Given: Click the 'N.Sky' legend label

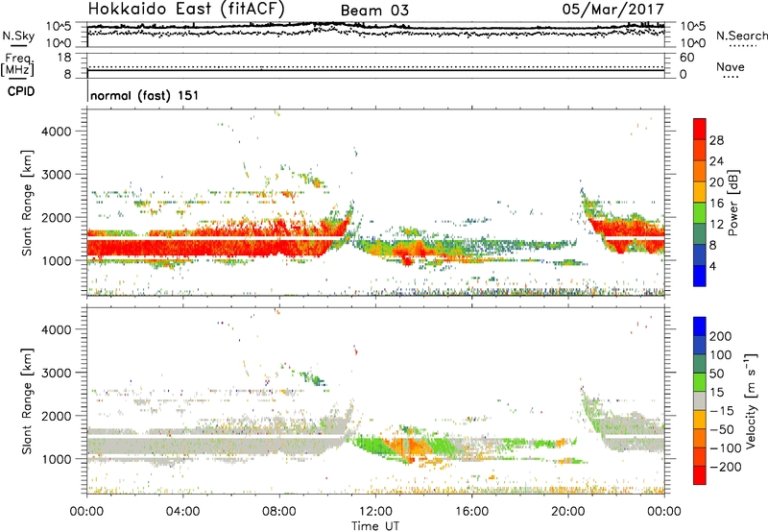Looking at the screenshot, I should [x=18, y=36].
